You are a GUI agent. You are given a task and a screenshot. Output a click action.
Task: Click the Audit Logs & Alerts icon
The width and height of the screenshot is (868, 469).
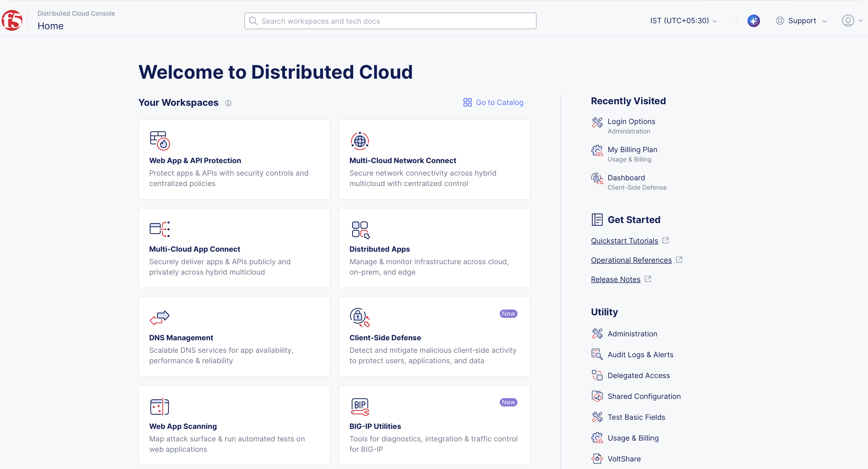pos(597,355)
